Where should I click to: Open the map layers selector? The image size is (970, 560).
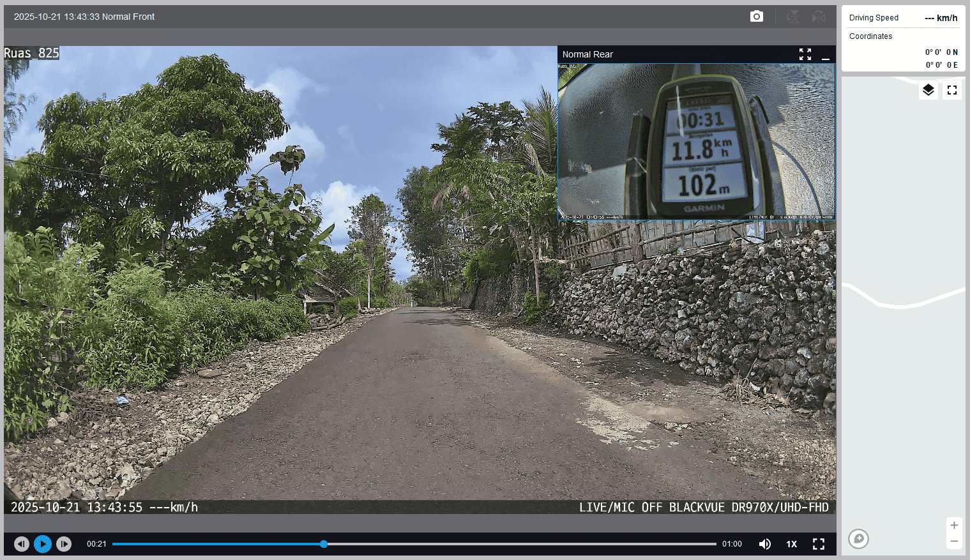[928, 90]
